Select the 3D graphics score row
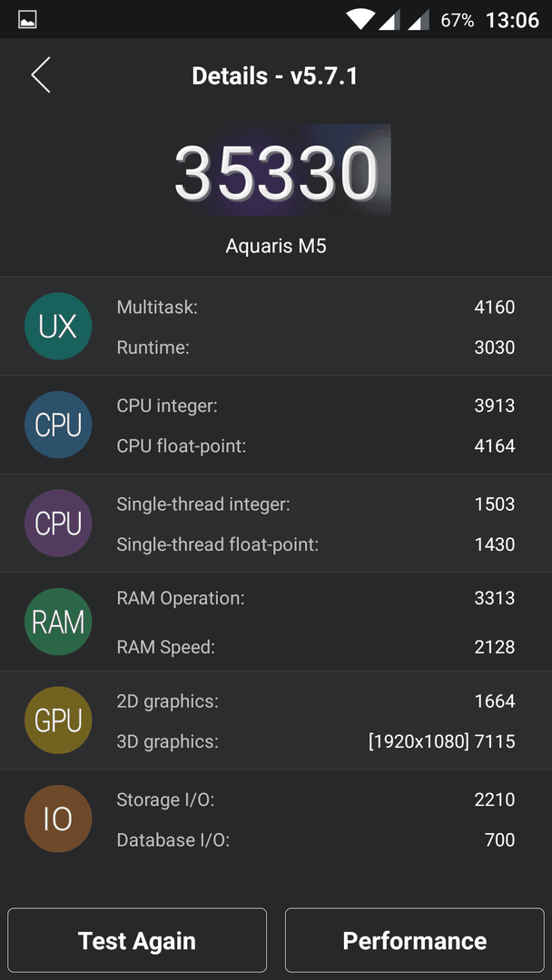The height and width of the screenshot is (980, 552). [x=316, y=742]
